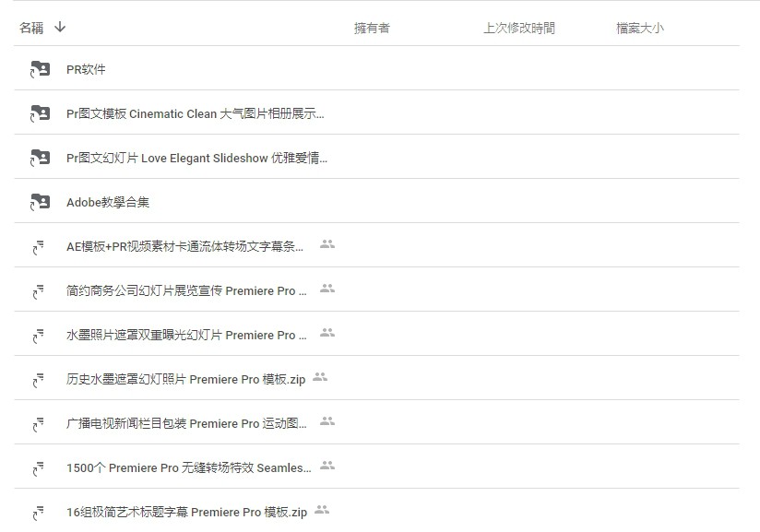Click the 擁有者 column header
The height and width of the screenshot is (532, 760).
click(x=372, y=28)
